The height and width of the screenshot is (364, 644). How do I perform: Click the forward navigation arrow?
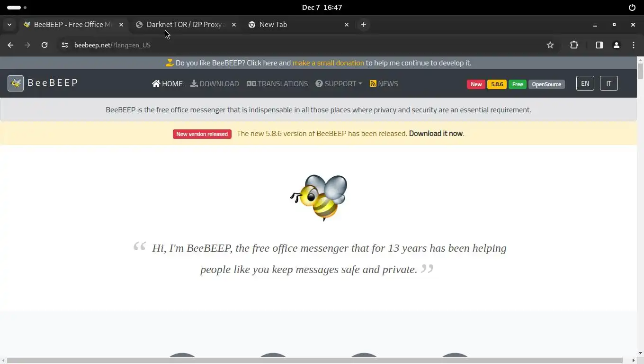pyautogui.click(x=27, y=45)
